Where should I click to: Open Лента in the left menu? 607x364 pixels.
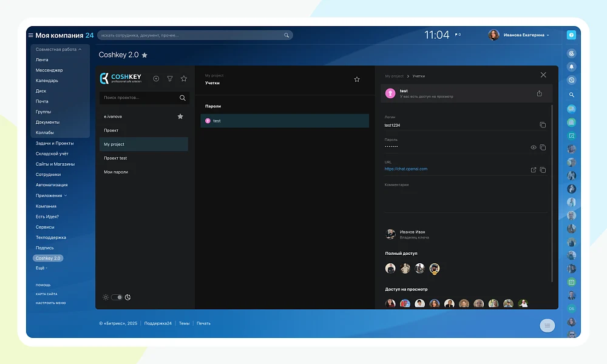tap(42, 59)
